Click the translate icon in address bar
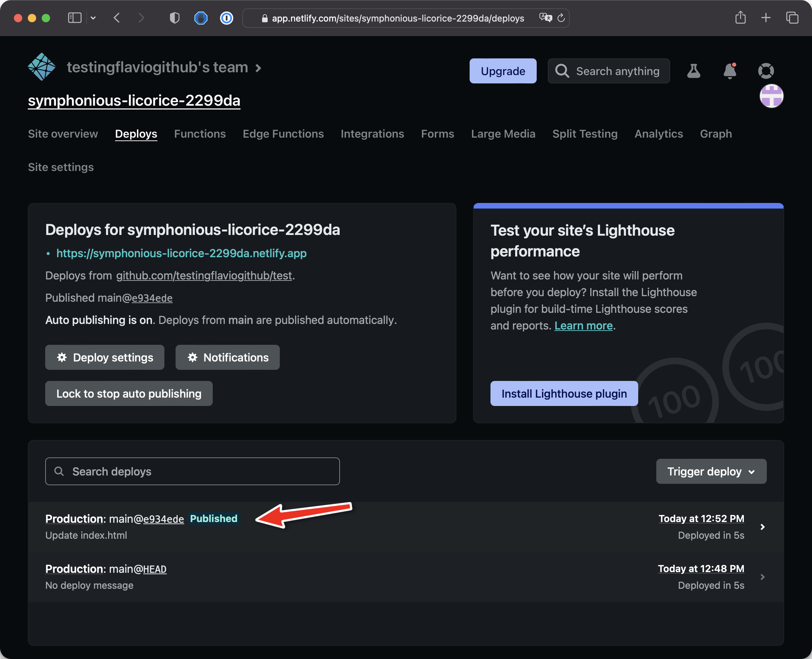812x659 pixels. [545, 18]
